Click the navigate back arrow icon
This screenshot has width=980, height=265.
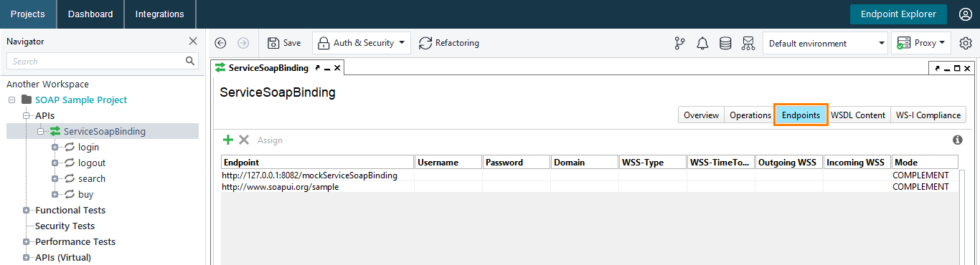pos(220,43)
